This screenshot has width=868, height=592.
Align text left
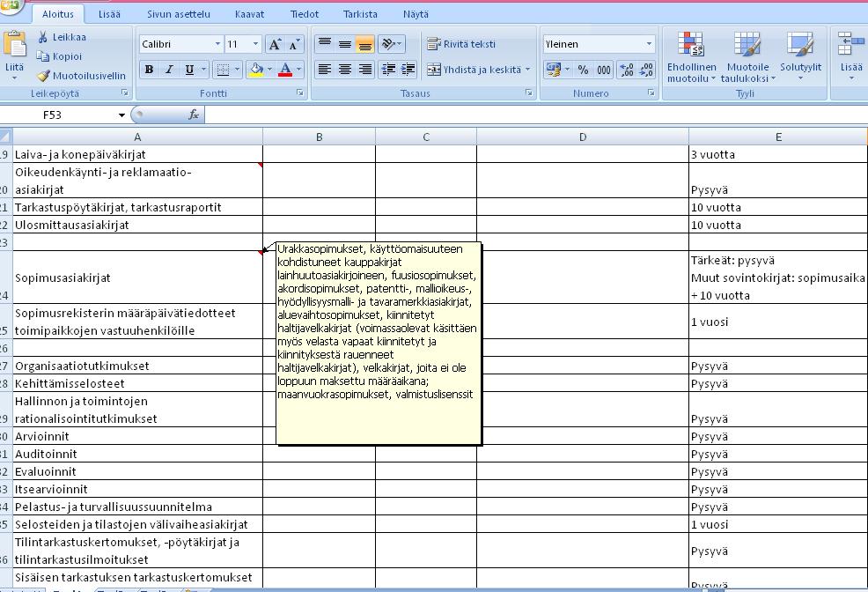point(325,70)
